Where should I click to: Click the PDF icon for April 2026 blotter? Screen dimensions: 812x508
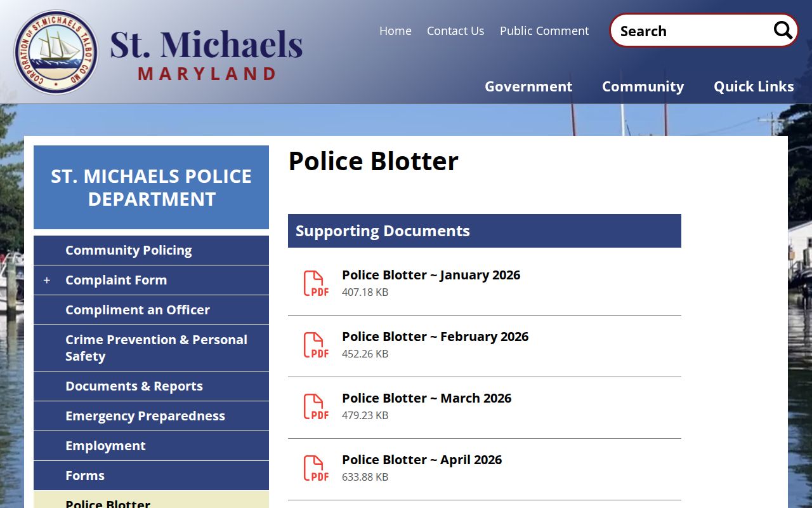316,468
